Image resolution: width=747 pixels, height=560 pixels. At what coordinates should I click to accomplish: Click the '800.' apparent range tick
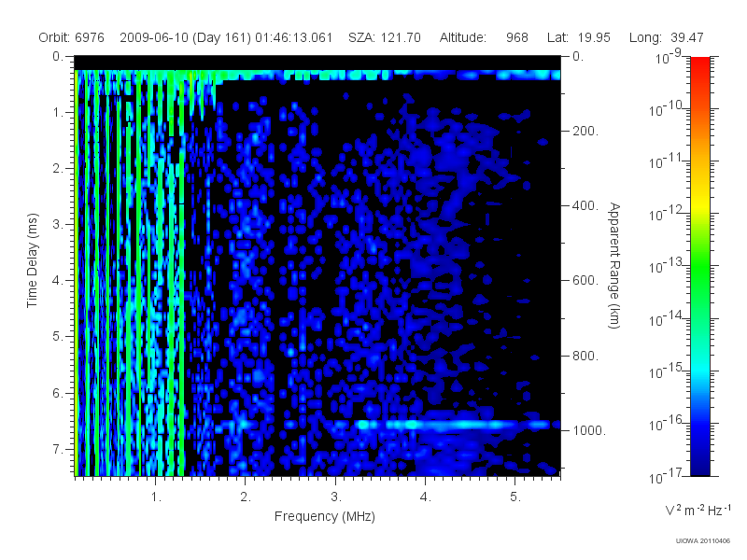585,356
